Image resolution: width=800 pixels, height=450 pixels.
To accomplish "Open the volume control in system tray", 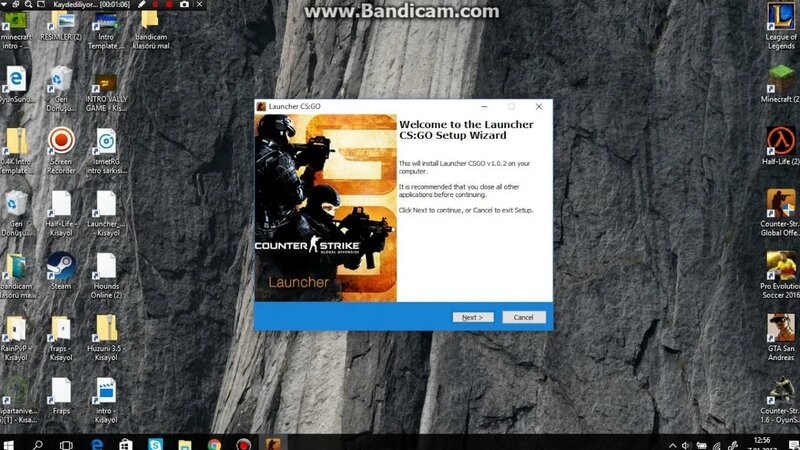I will click(686, 445).
